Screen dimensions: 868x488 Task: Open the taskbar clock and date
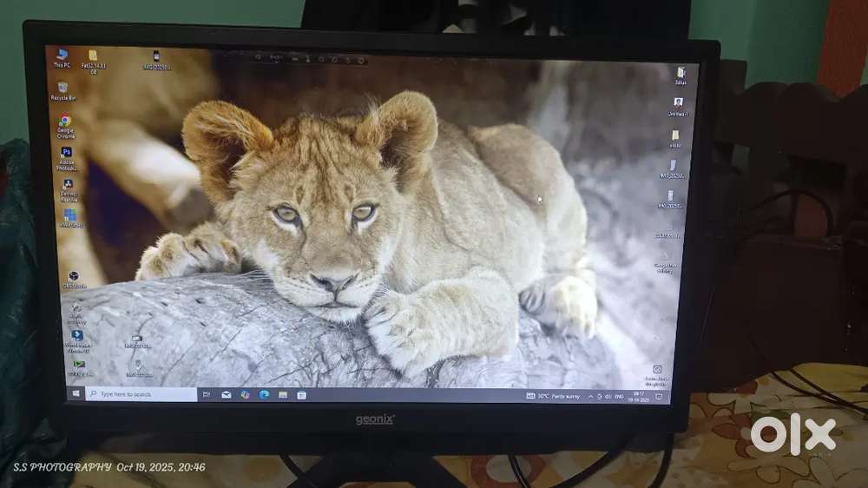pos(641,396)
